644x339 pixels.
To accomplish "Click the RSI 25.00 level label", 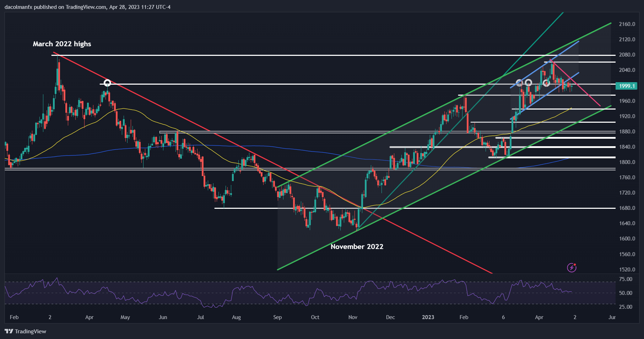I will [x=626, y=307].
